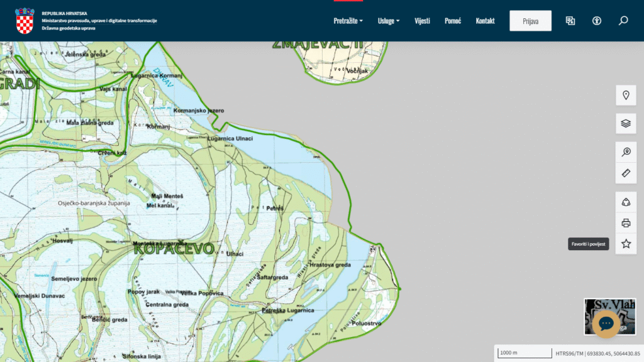This screenshot has height=362, width=644.
Task: Click the share map icon
Action: click(x=626, y=202)
